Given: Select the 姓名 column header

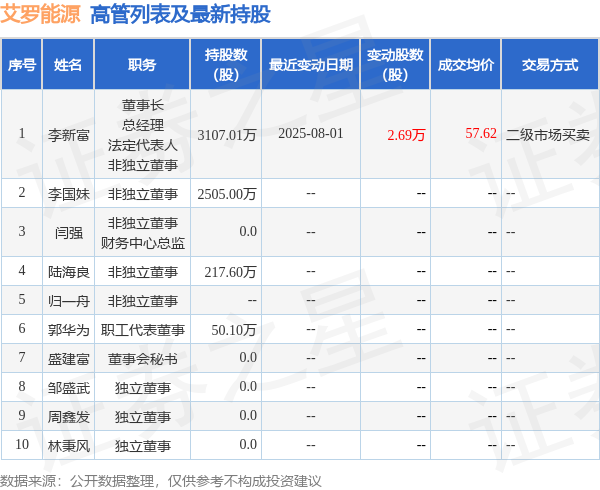Looking at the screenshot, I should coord(68,65).
